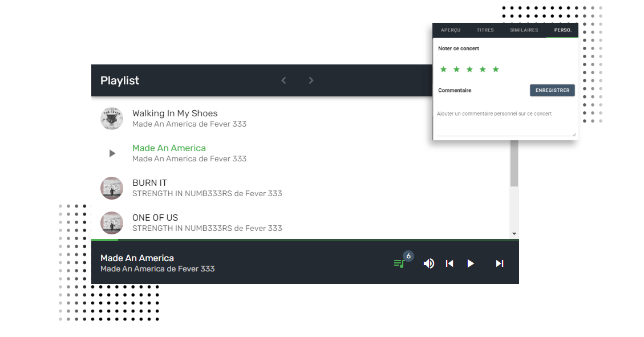Select the third rating star
Viewport: 644px width, 337px height.
pos(470,70)
